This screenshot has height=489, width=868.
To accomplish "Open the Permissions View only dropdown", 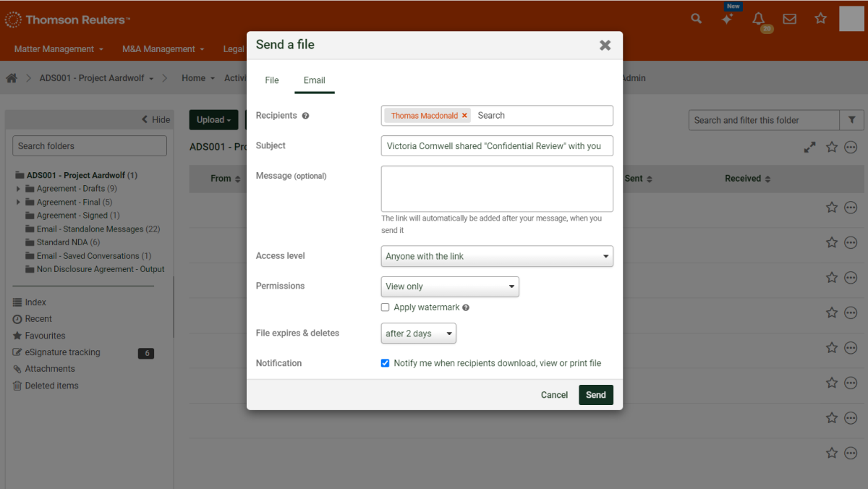I will pos(450,286).
